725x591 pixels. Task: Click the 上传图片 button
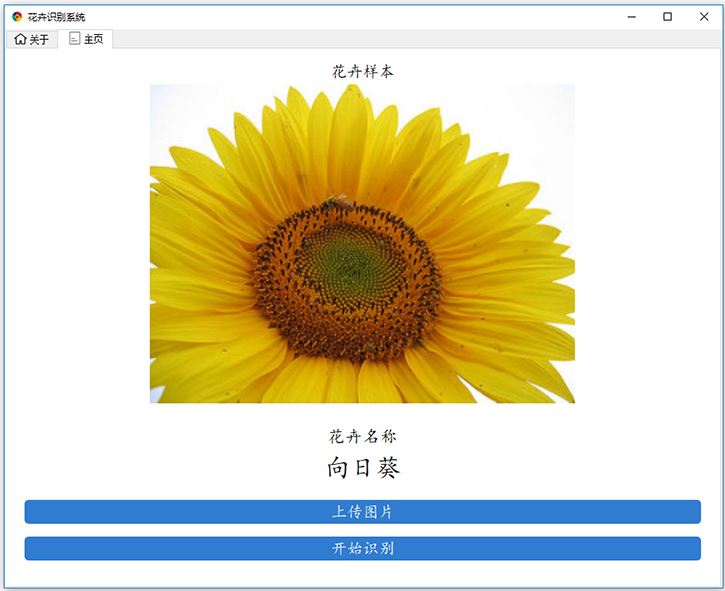coord(362,511)
